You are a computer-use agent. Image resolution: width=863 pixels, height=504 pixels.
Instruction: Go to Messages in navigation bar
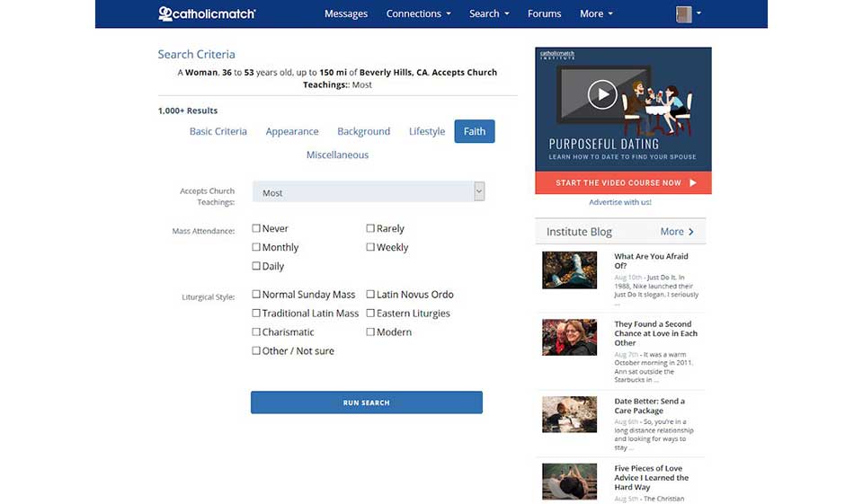pos(346,13)
